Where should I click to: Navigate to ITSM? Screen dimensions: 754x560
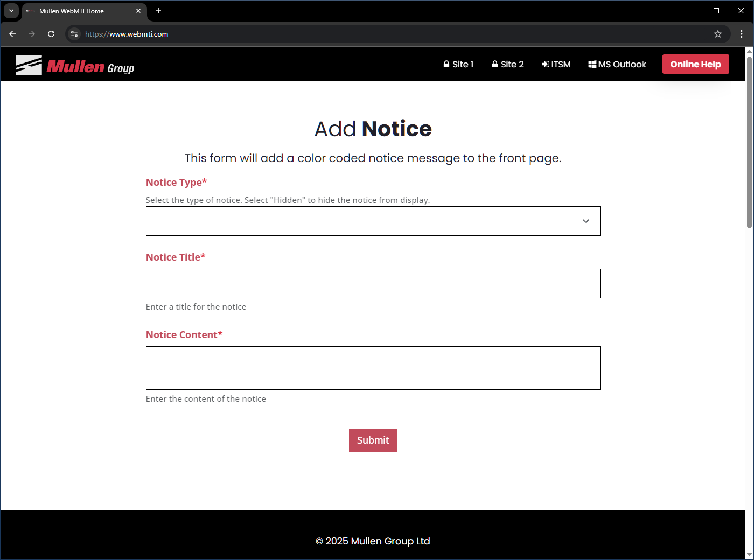click(556, 64)
